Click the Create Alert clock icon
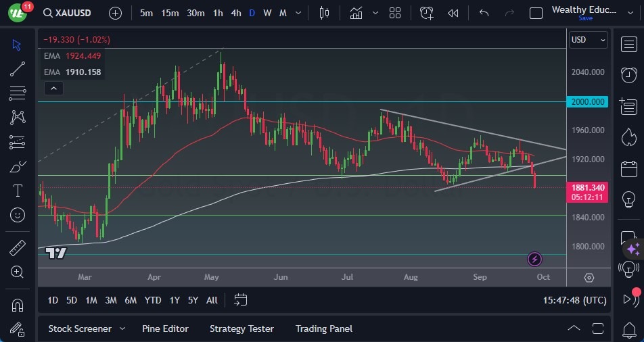 tap(426, 13)
